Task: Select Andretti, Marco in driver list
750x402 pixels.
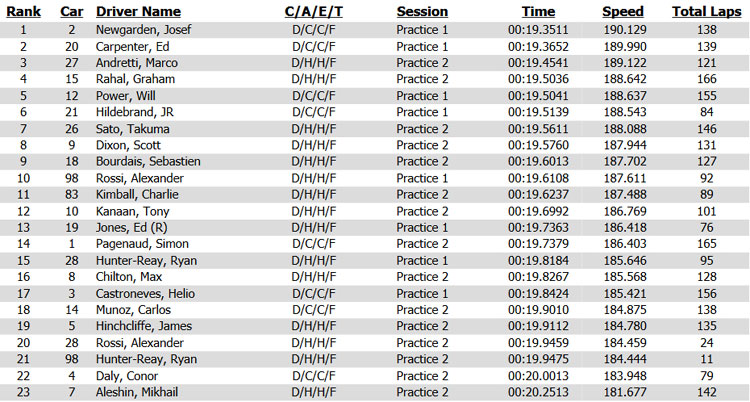Action: pyautogui.click(x=137, y=63)
